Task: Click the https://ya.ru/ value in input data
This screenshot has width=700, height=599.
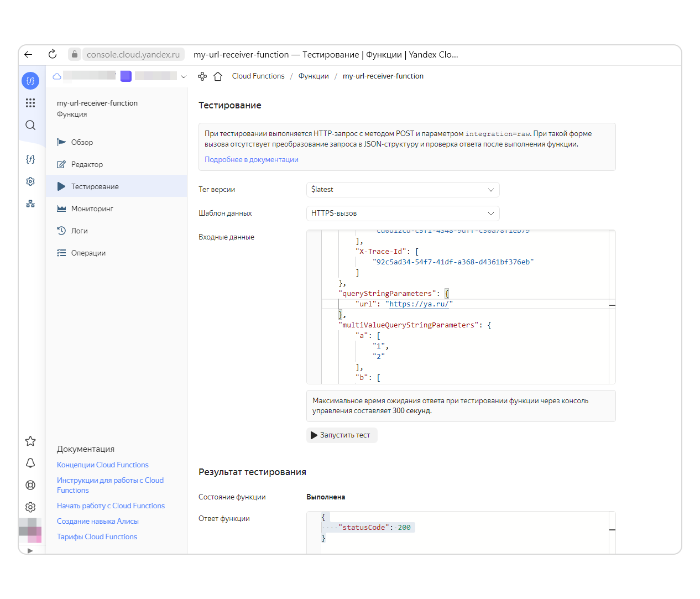Action: coord(419,304)
